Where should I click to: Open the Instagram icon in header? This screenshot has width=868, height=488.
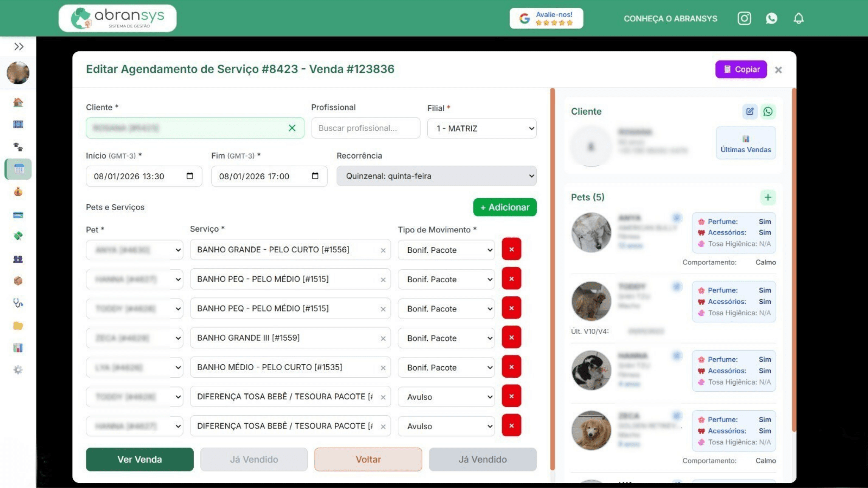click(x=744, y=19)
